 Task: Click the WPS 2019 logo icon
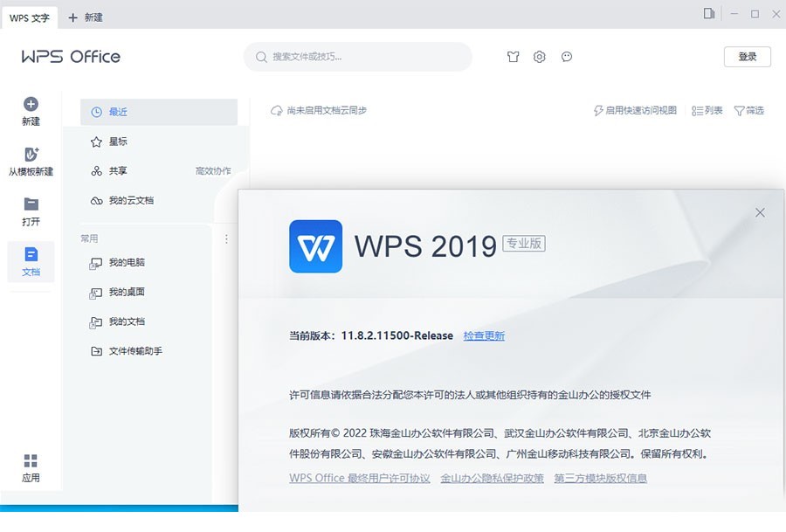(x=316, y=246)
